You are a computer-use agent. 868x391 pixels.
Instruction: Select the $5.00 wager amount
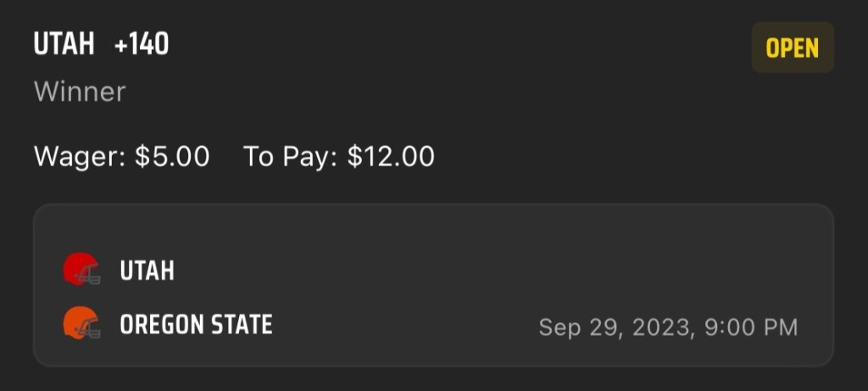click(172, 156)
